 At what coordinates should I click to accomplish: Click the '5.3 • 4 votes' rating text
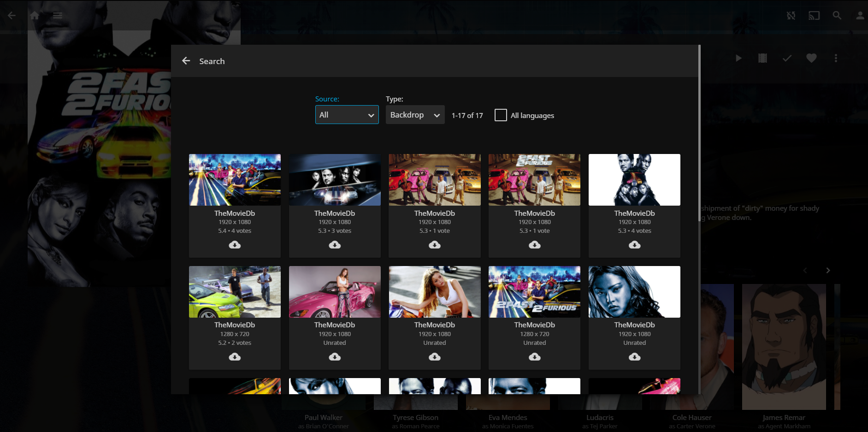pyautogui.click(x=635, y=231)
